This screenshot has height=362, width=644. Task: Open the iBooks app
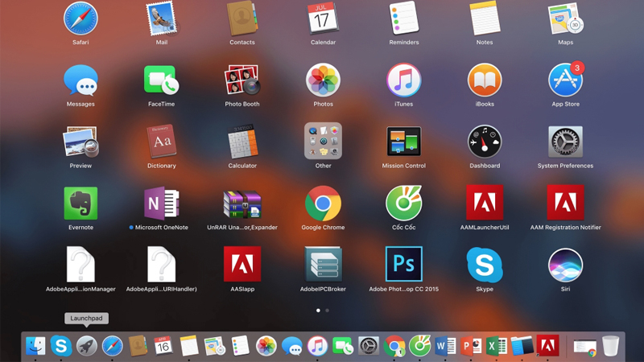tap(485, 80)
